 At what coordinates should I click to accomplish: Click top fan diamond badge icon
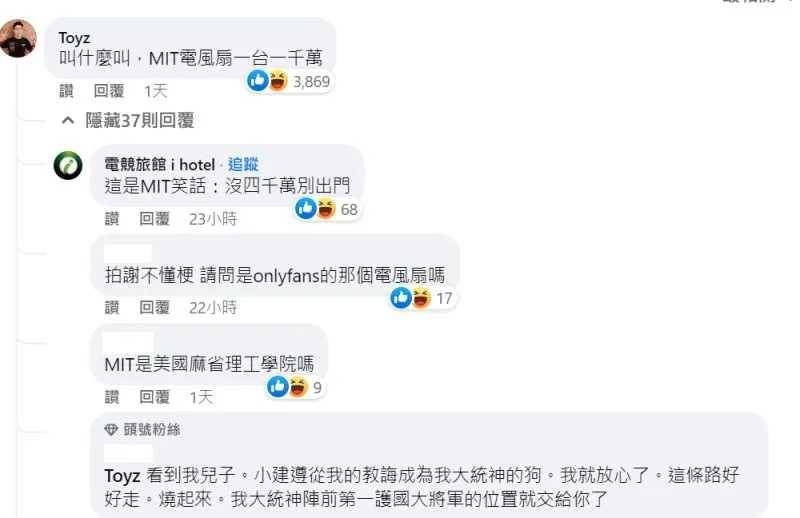click(111, 430)
